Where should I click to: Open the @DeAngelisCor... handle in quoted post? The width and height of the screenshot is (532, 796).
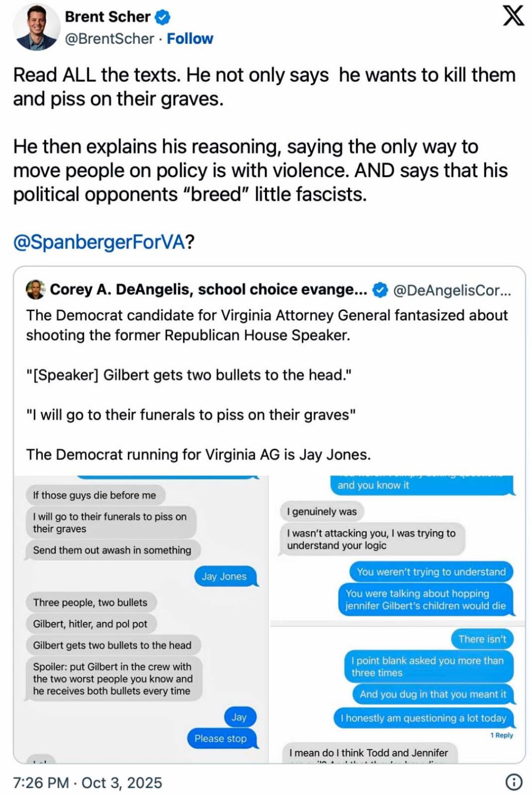[452, 290]
